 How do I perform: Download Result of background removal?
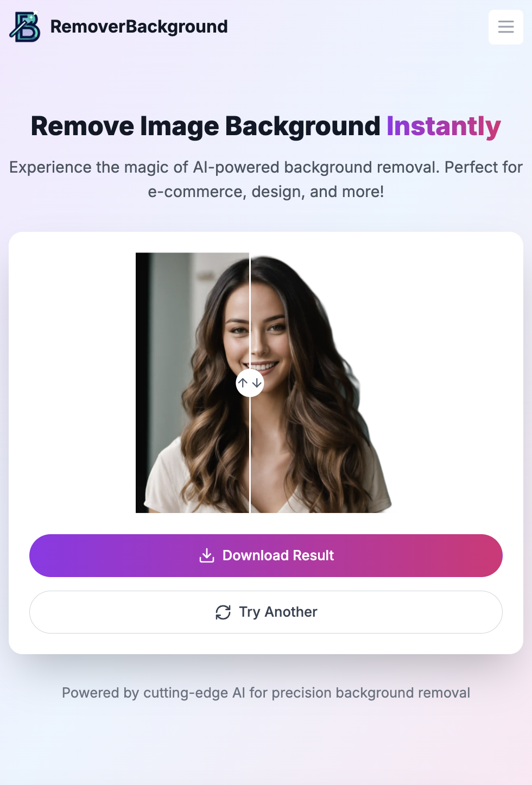coord(266,555)
